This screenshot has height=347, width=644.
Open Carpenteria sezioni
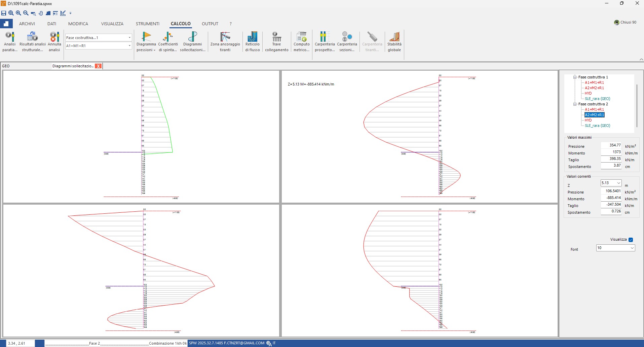347,42
